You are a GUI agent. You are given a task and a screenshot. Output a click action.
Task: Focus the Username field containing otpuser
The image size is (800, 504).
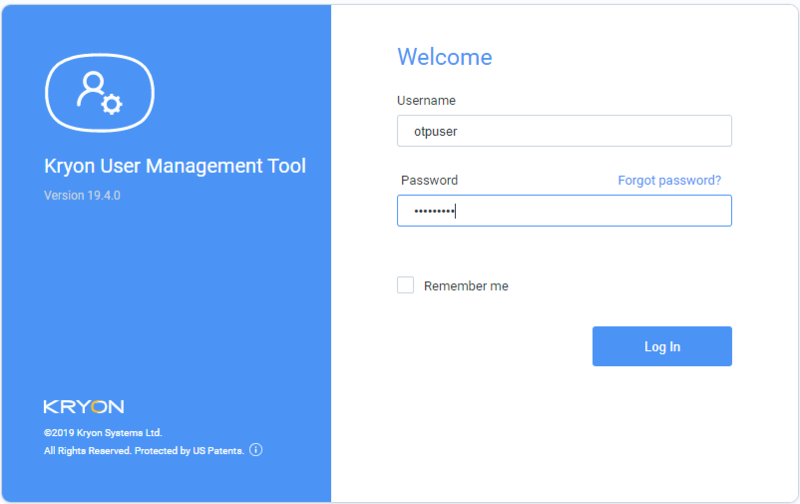(564, 131)
